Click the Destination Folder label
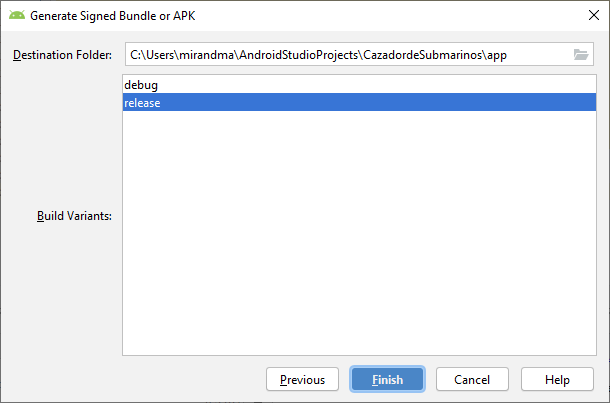The width and height of the screenshot is (610, 403). pyautogui.click(x=62, y=55)
